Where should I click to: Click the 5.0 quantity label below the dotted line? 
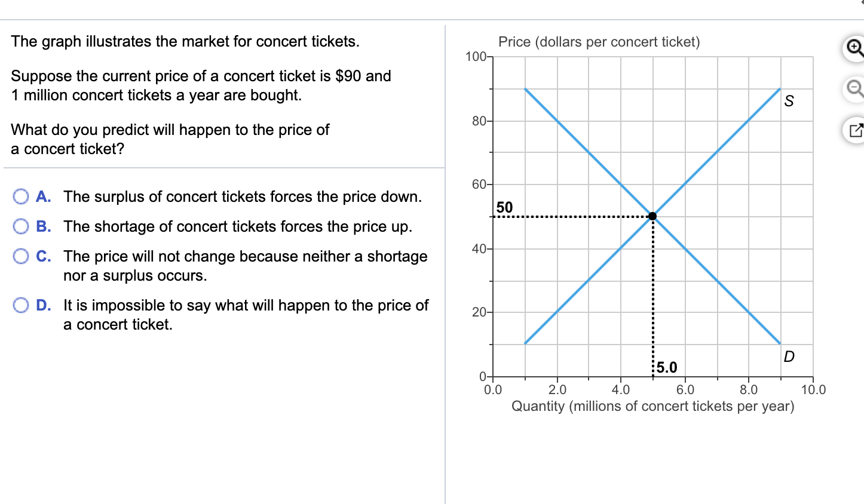tap(667, 367)
